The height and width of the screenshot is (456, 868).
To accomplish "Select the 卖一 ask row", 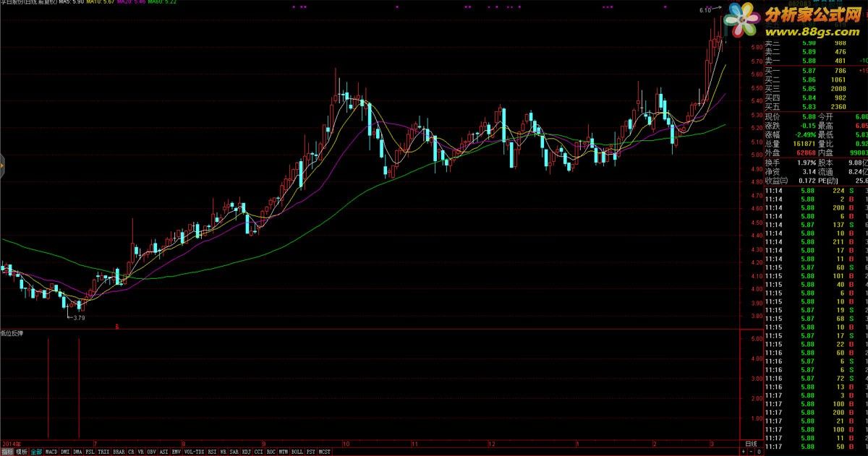I will point(815,61).
